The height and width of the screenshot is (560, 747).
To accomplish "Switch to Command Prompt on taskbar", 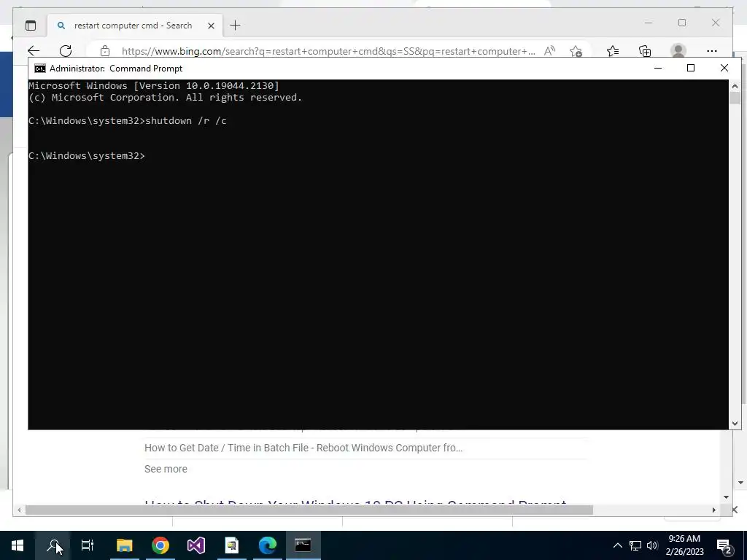I will pos(303,545).
